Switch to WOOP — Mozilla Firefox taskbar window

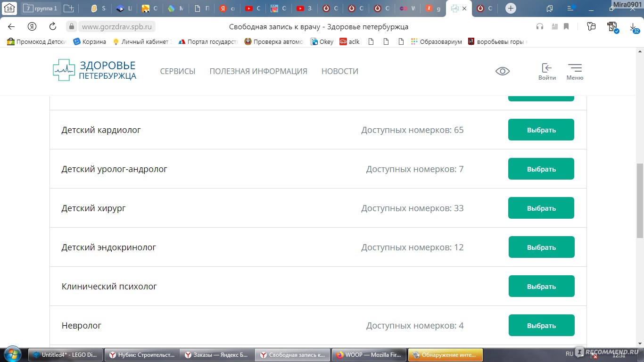click(x=369, y=355)
